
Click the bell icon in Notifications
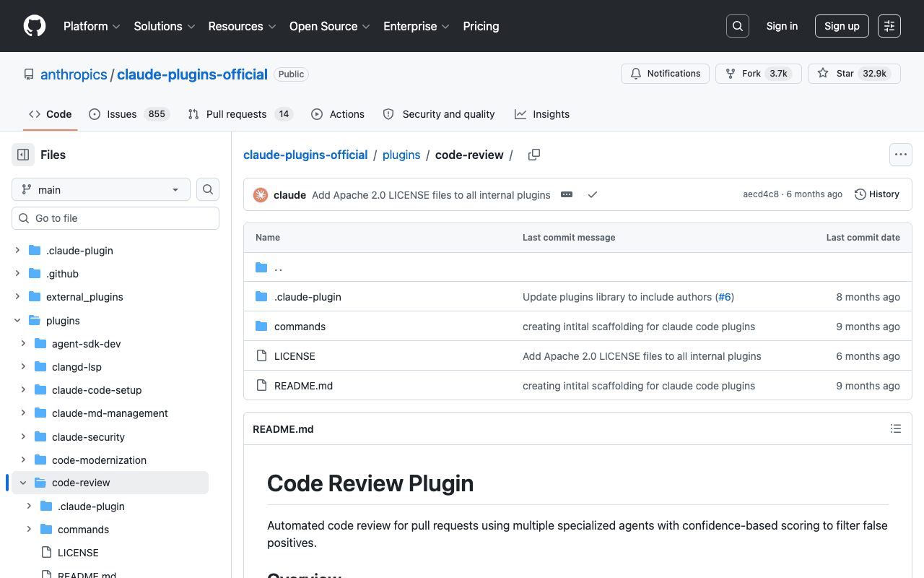coord(636,74)
